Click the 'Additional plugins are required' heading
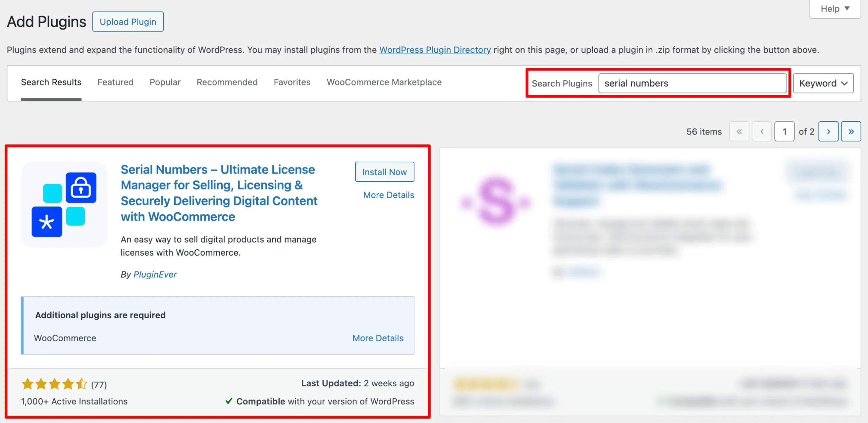The width and height of the screenshot is (868, 423). coord(100,315)
